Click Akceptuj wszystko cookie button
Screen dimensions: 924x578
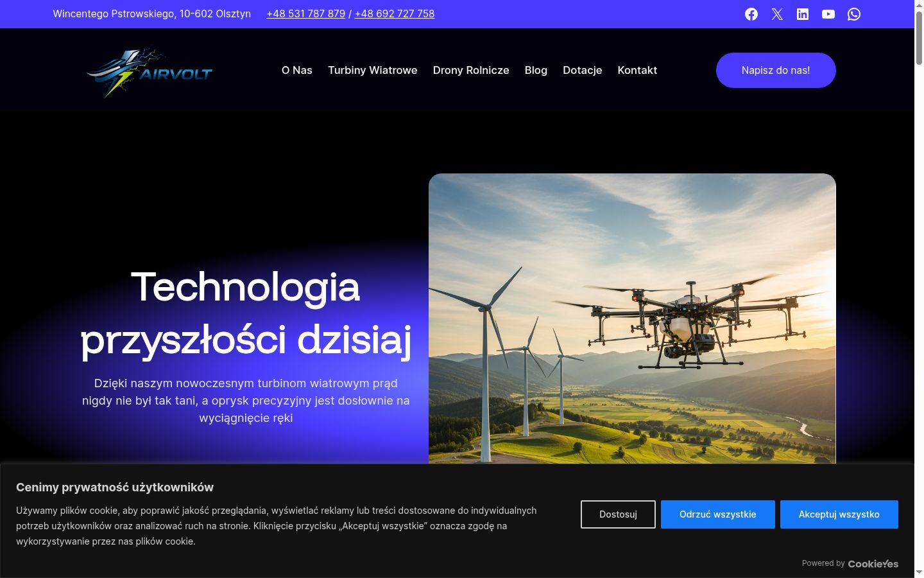point(839,514)
